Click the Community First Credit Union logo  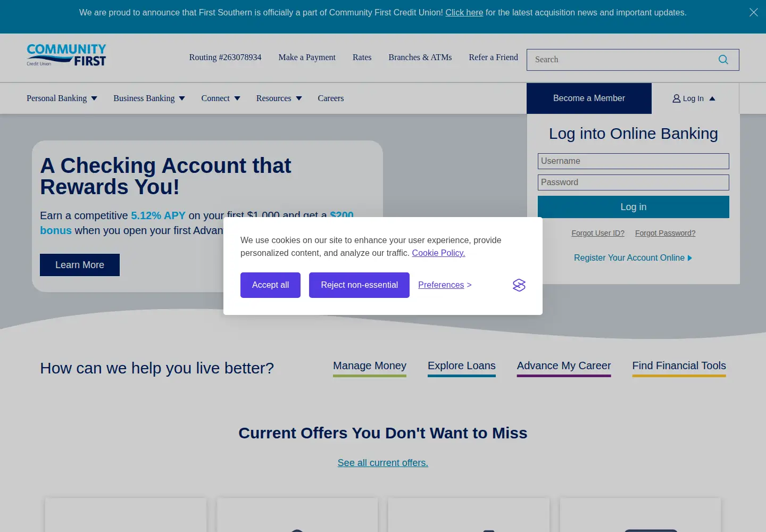(x=66, y=55)
